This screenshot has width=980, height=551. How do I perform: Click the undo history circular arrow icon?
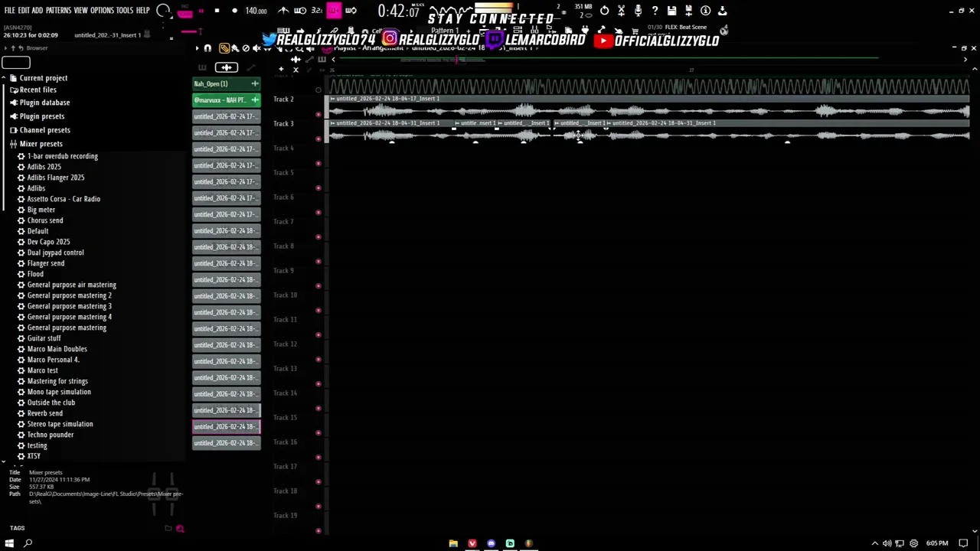click(x=605, y=11)
